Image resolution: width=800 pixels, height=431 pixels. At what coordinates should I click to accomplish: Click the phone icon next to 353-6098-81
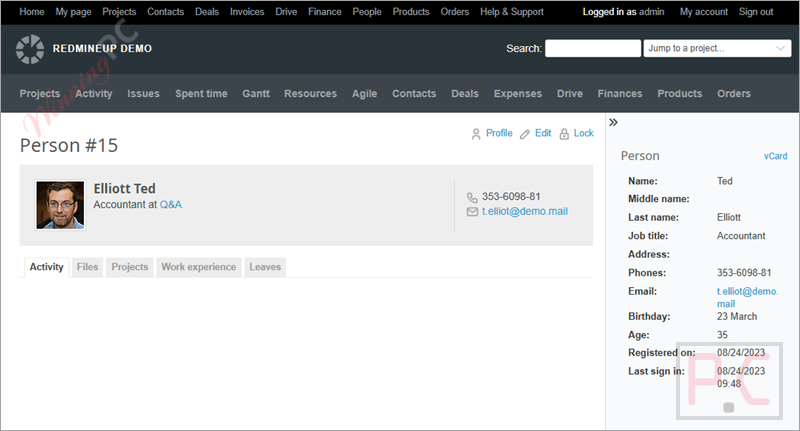(x=472, y=197)
